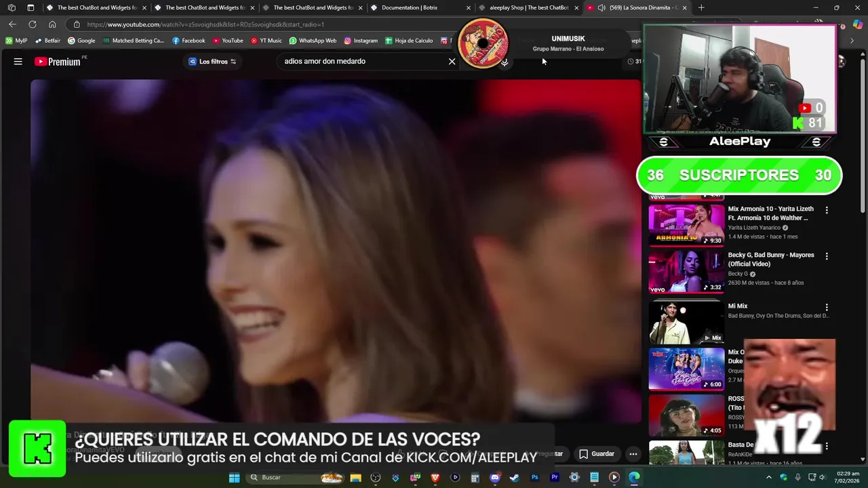Open the Google bookmark

[82, 41]
